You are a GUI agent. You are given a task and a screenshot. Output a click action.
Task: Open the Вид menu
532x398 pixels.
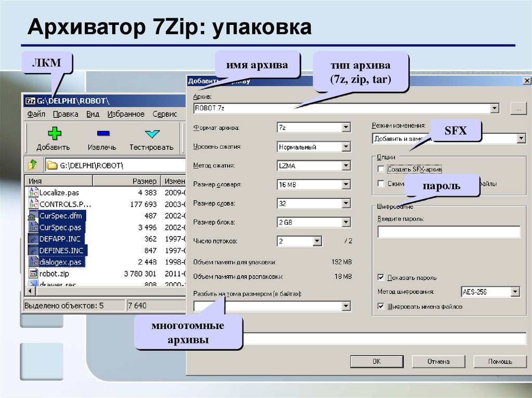(92, 114)
